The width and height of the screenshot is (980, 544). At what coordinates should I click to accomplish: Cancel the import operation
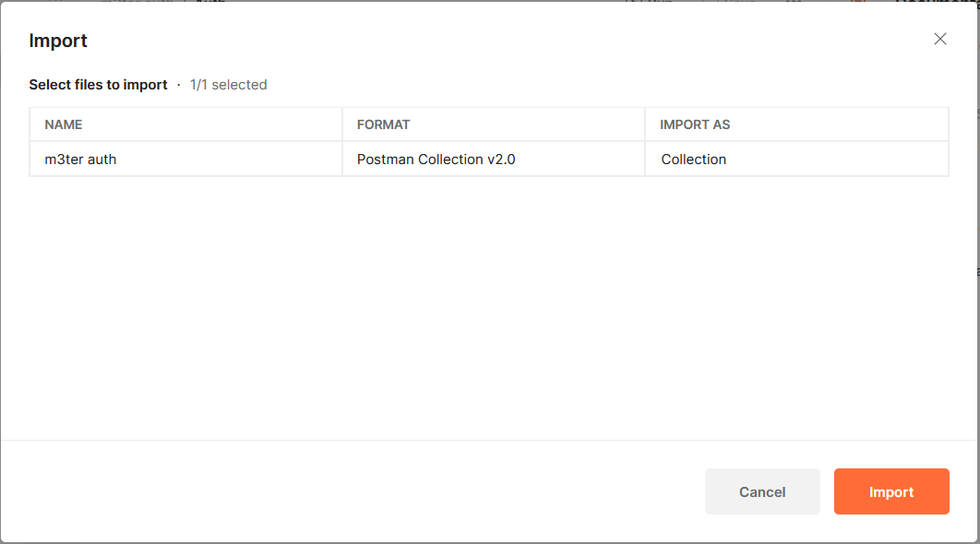[762, 491]
